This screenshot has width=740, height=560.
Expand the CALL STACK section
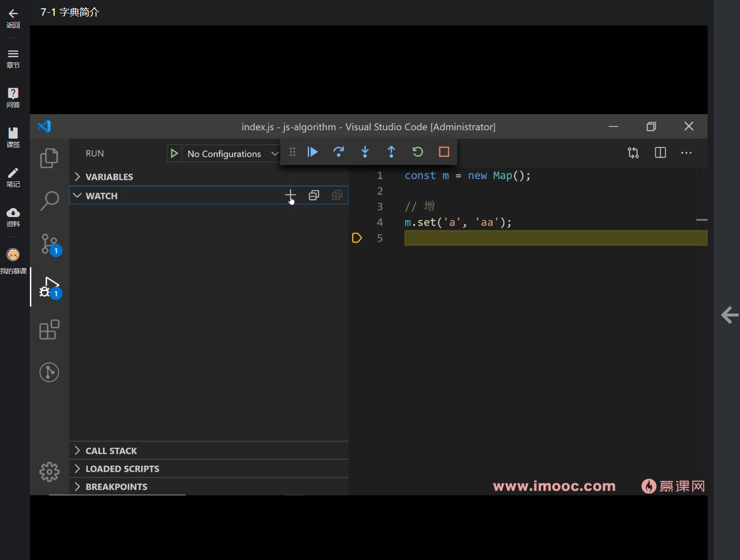coord(111,451)
